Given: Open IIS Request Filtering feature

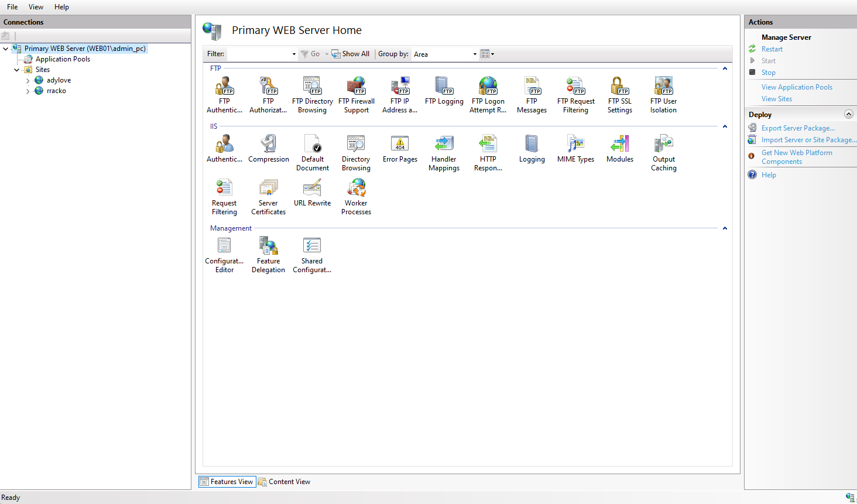Looking at the screenshot, I should [x=224, y=197].
